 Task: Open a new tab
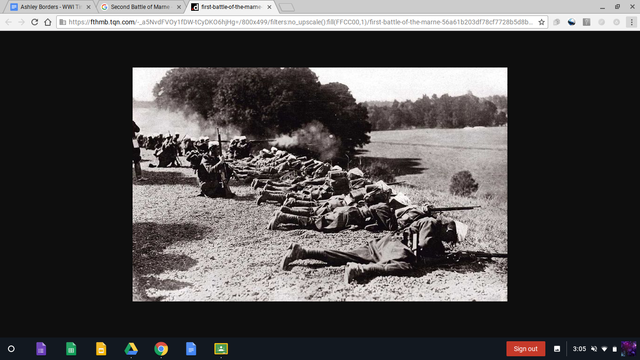pos(287,7)
